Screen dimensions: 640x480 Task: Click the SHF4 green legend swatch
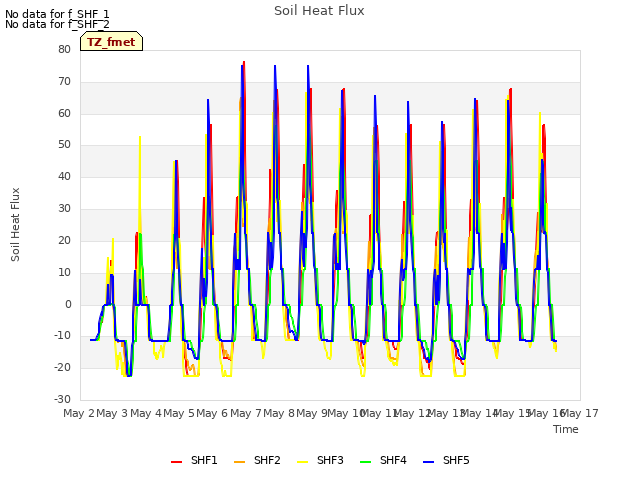[366, 462]
